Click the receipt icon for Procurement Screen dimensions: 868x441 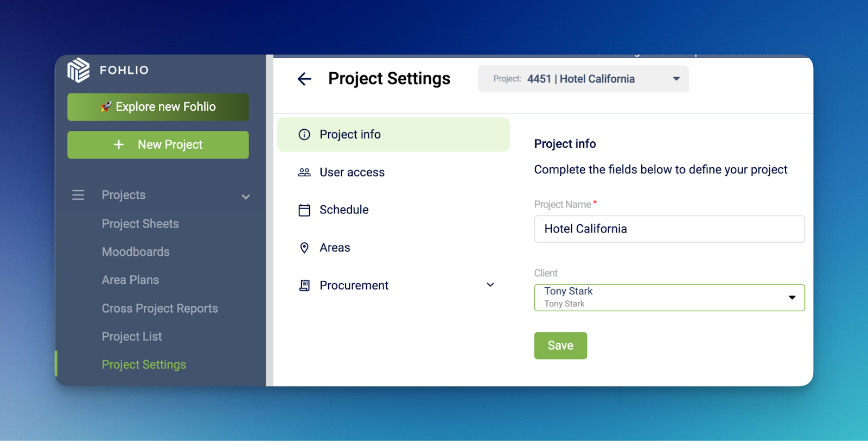(304, 286)
